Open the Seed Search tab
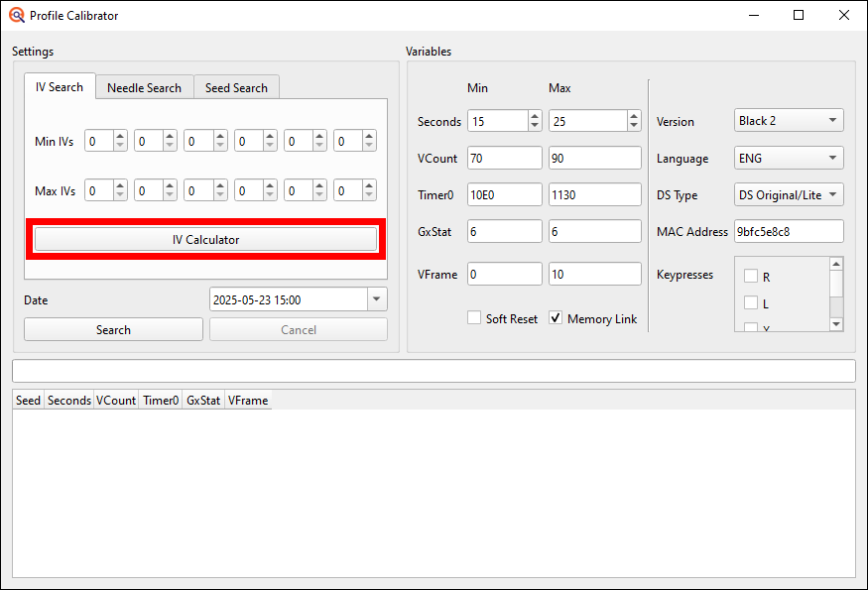868x590 pixels. click(x=236, y=87)
